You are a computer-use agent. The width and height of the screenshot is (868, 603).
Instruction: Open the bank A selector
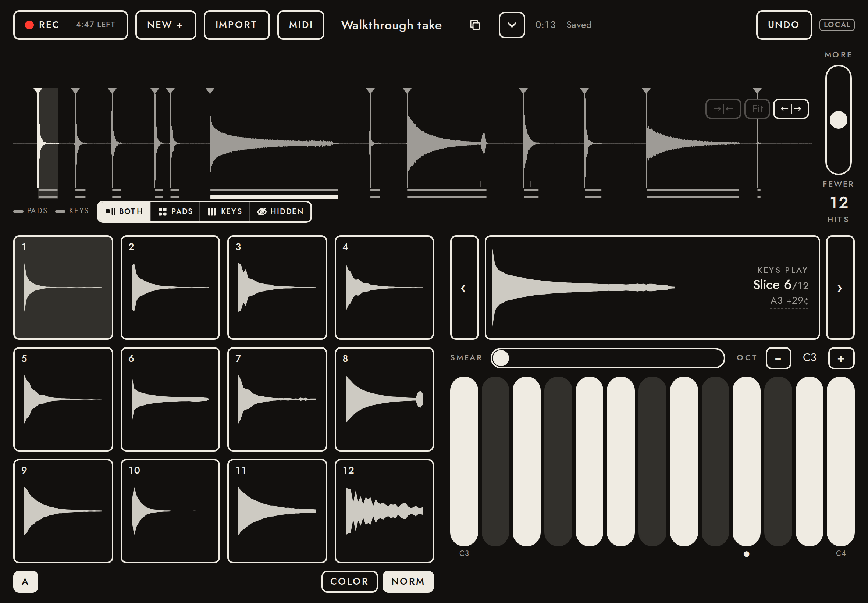[x=25, y=581]
